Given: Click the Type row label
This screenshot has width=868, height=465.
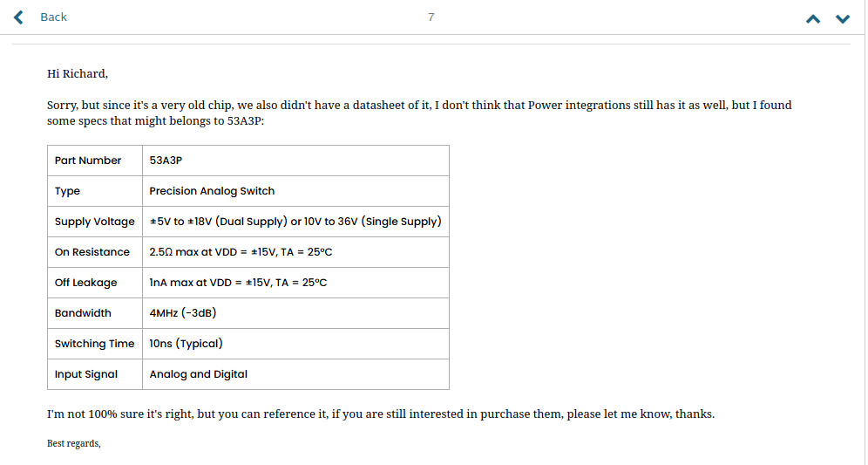Looking at the screenshot, I should (67, 191).
